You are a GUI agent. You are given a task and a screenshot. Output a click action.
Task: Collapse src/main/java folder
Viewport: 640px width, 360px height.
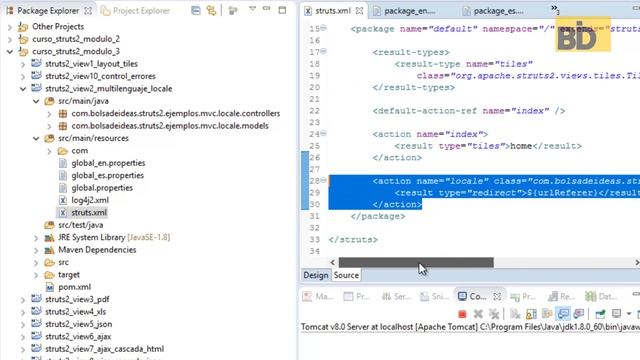click(36, 101)
